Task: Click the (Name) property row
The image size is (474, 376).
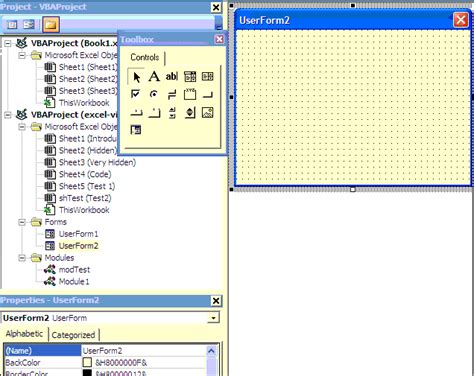Action: 105,351
